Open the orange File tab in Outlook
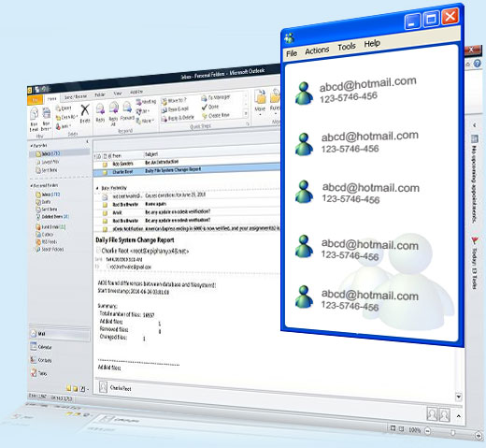The width and height of the screenshot is (486, 448). pos(36,100)
